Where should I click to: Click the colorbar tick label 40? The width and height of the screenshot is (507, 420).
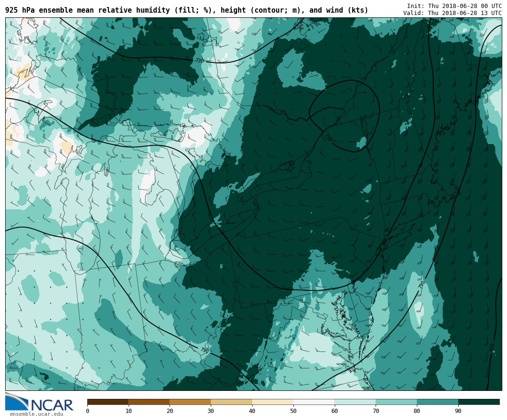(252, 411)
